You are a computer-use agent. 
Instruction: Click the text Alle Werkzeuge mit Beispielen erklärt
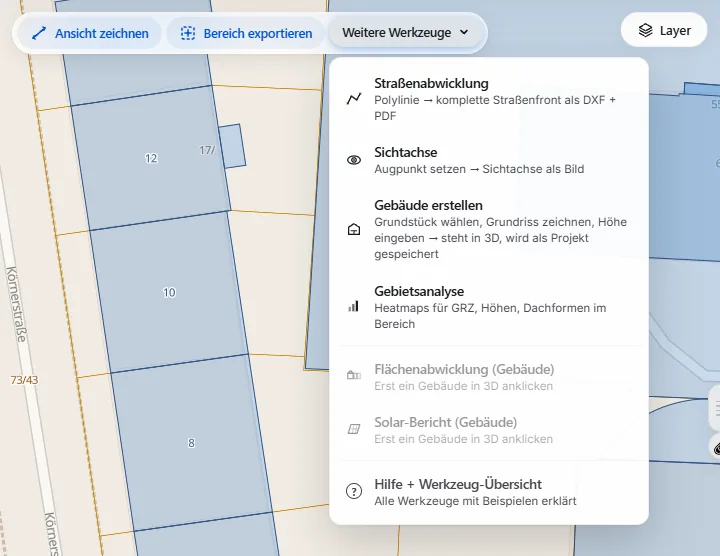click(x=475, y=501)
